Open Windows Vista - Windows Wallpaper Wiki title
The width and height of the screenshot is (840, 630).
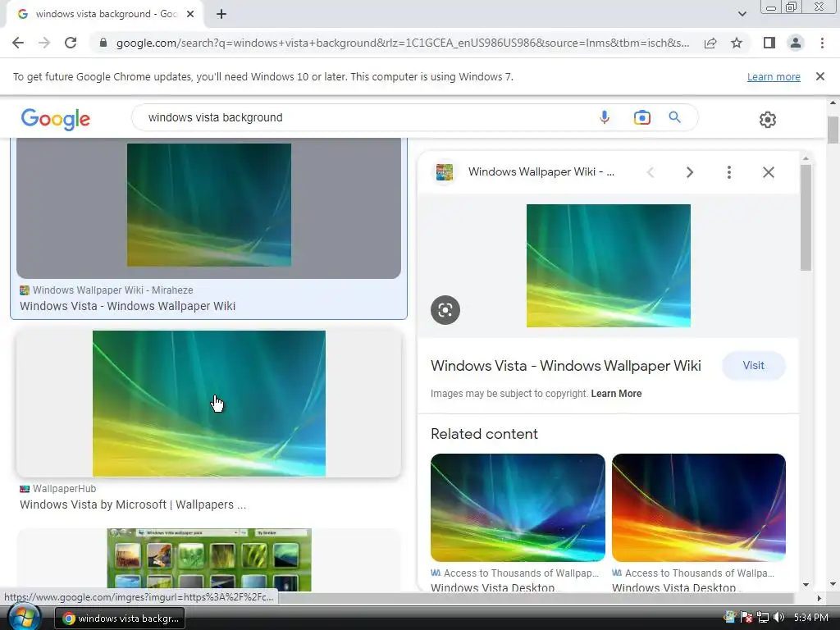pyautogui.click(x=566, y=366)
